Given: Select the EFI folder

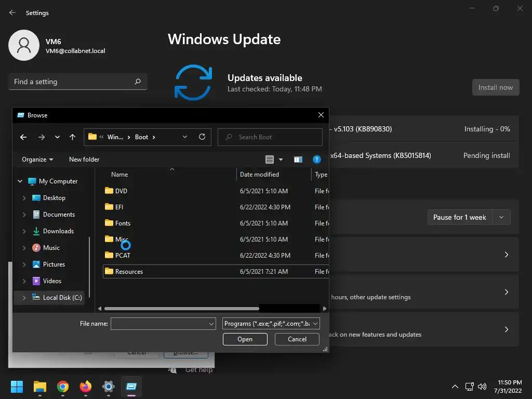Looking at the screenshot, I should 119,207.
